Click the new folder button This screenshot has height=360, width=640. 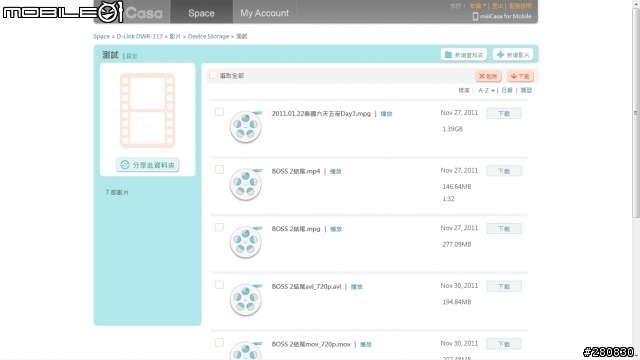[464, 55]
